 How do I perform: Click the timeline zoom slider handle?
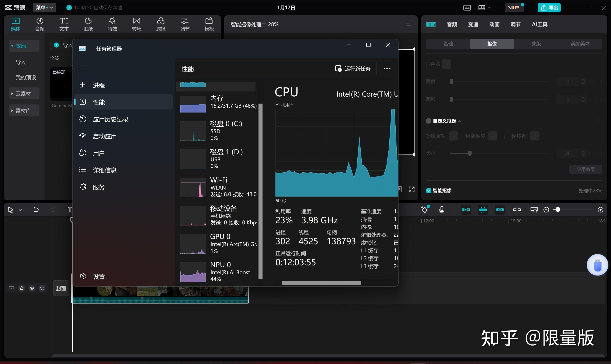click(x=558, y=210)
